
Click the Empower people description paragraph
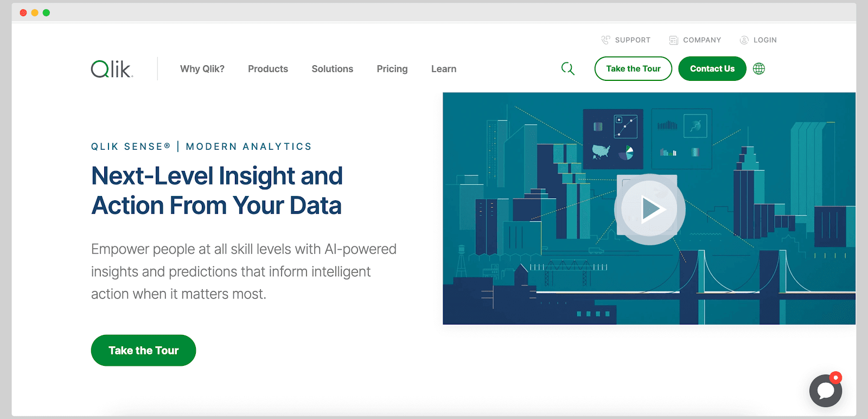tap(244, 271)
